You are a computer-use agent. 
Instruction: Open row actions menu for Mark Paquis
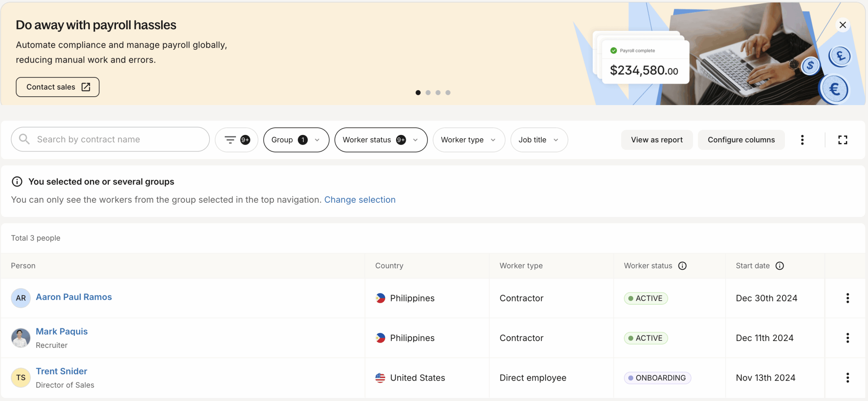tap(847, 338)
